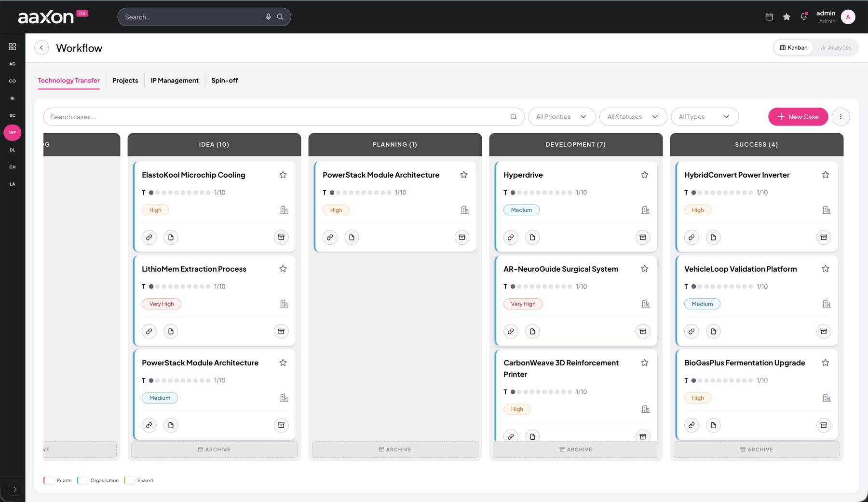Open notifications bell icon

click(x=804, y=17)
